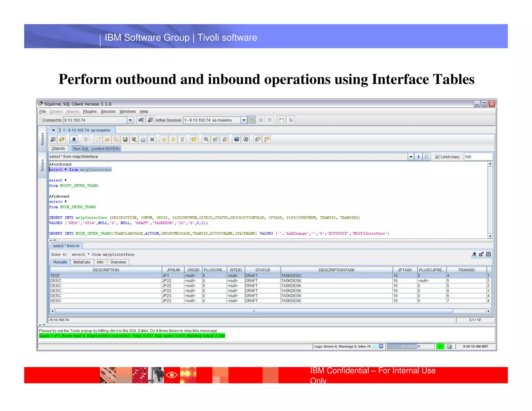The width and height of the screenshot is (532, 411).
Task: Click the save-as floppy icon with dots
Action: coord(134,140)
